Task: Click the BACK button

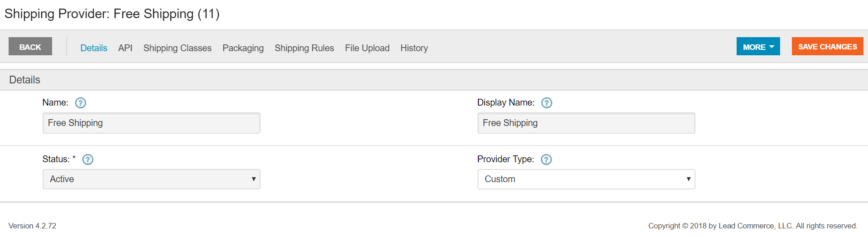Action: 30,47
